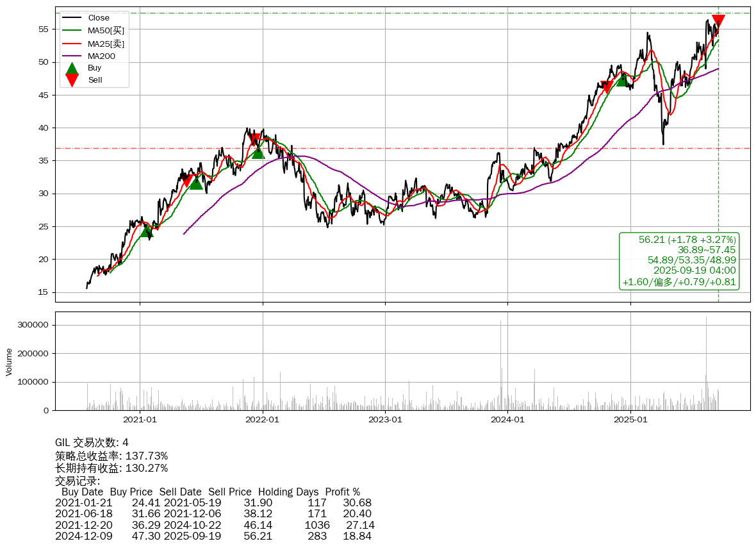Click the MA50[买] legend entry
This screenshot has height=548, width=756.
coord(106,31)
